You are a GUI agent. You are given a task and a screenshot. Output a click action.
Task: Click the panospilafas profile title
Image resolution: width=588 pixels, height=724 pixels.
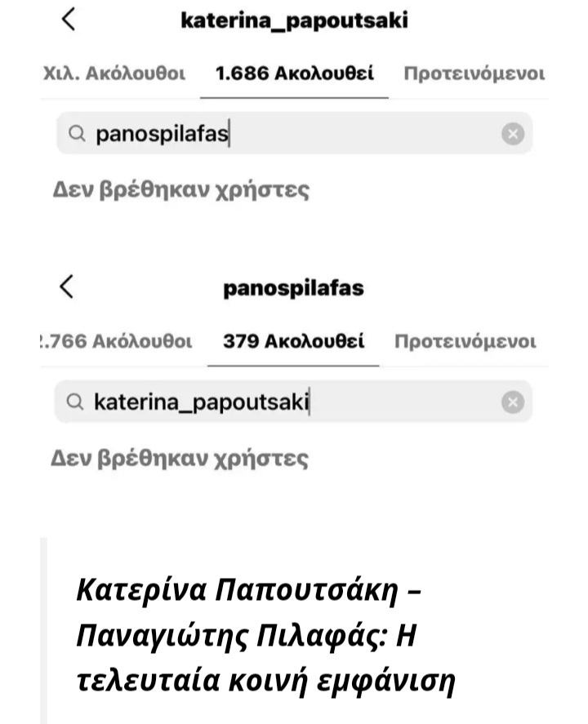point(293,289)
